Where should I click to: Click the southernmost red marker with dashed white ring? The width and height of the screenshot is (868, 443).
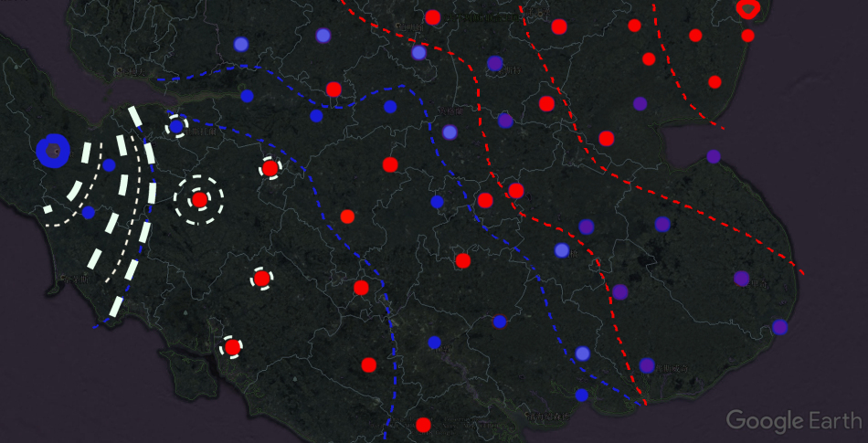coord(232,347)
